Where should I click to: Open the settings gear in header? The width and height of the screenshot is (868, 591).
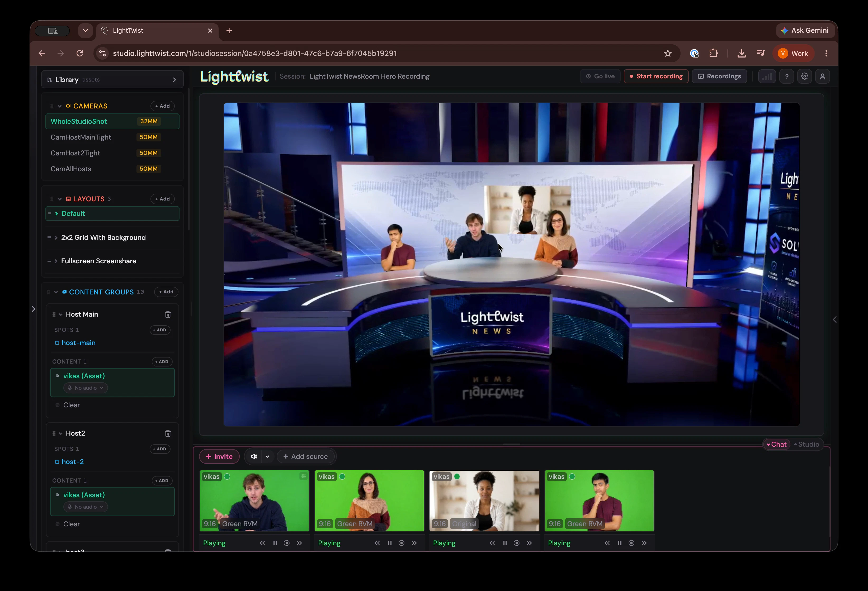804,76
